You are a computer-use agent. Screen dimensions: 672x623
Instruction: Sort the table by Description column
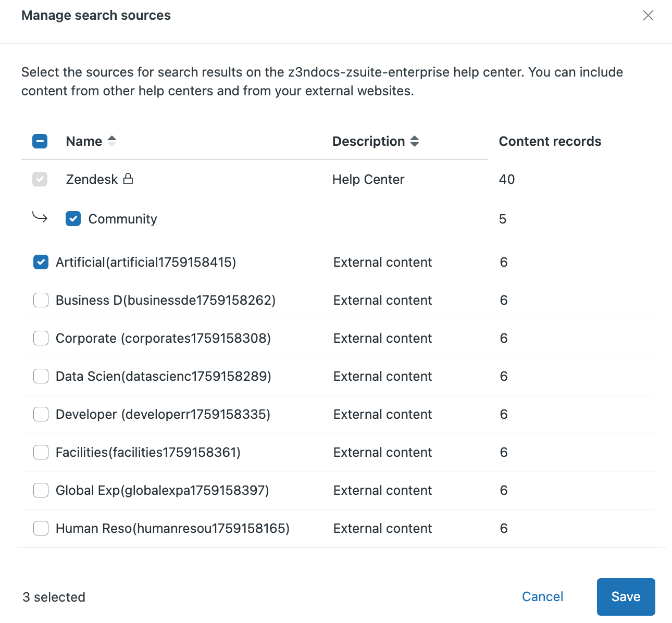[368, 141]
